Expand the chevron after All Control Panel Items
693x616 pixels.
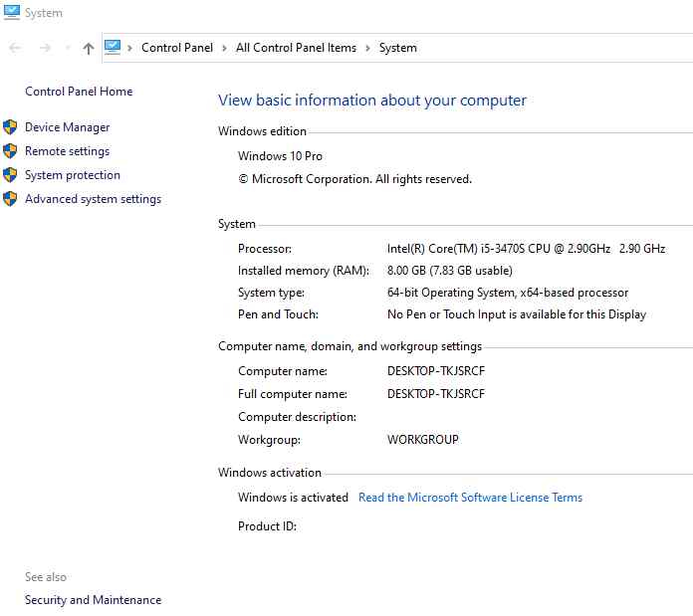coord(367,48)
